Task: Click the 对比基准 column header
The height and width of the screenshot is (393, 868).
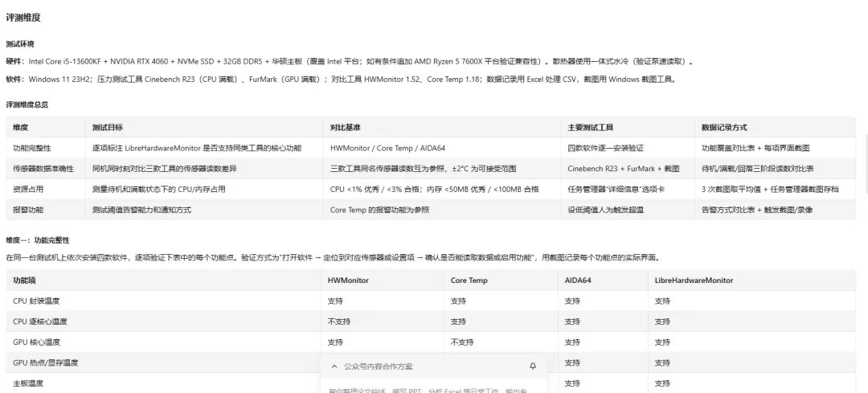Action: 345,127
